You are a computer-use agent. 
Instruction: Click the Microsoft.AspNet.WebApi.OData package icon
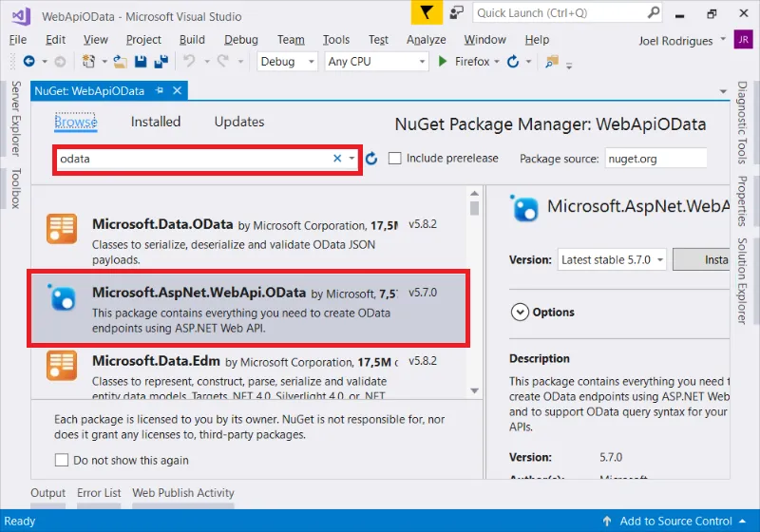click(63, 296)
